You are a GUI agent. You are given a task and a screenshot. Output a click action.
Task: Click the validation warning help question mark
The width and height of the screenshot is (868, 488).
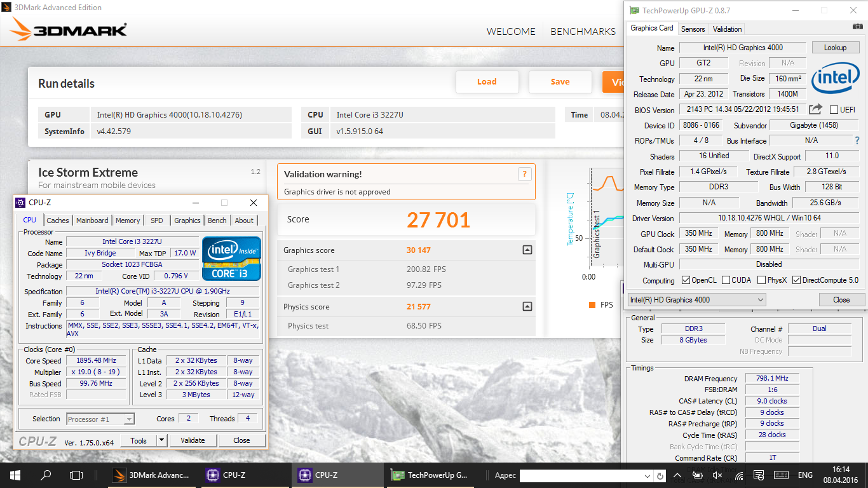[524, 174]
